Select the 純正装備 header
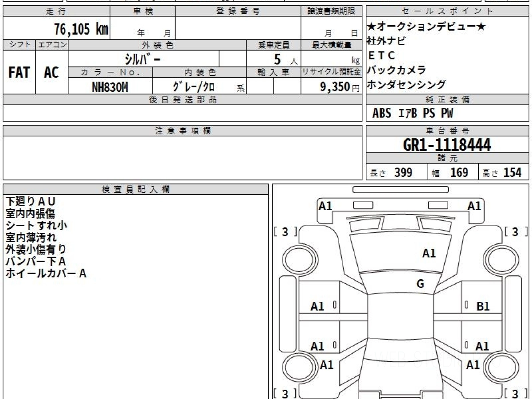This screenshot has width=532, height=399. pyautogui.click(x=448, y=100)
